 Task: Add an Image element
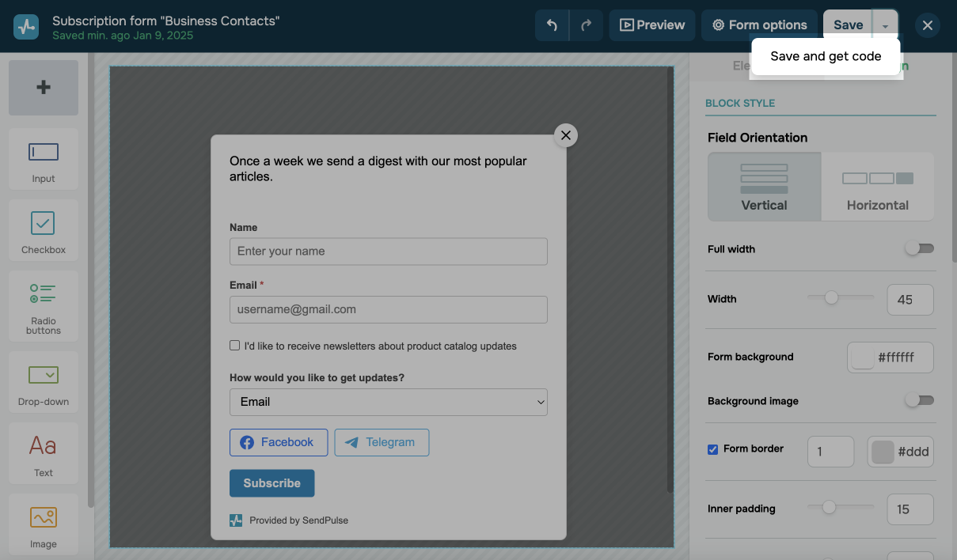[x=44, y=524]
